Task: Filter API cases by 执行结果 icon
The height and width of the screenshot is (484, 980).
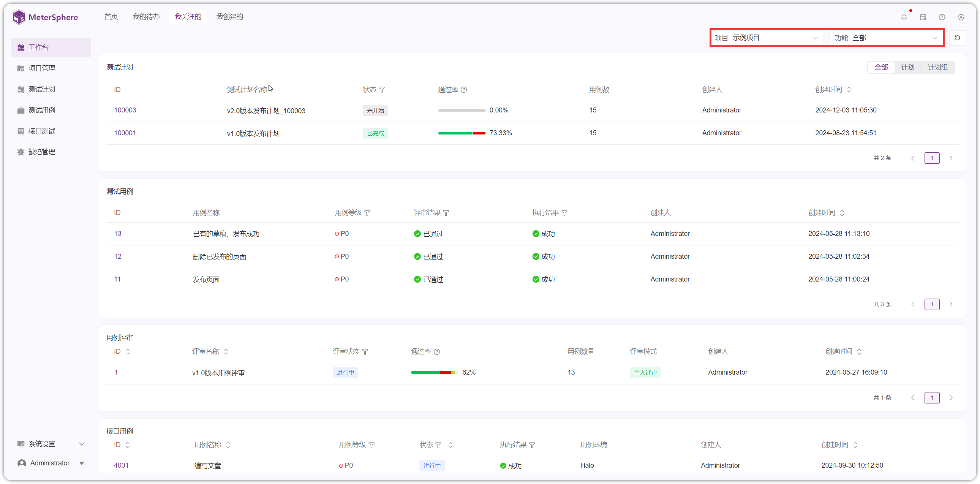Action: pos(532,445)
